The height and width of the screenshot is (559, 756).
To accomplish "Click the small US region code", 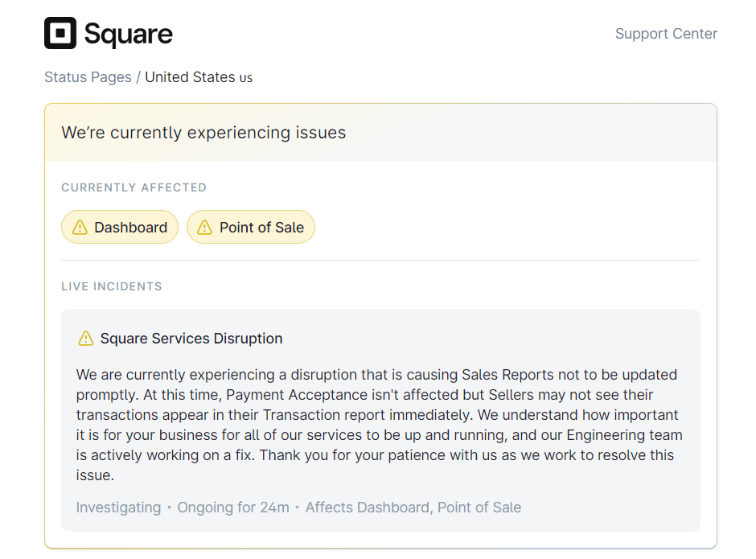I will 246,78.
